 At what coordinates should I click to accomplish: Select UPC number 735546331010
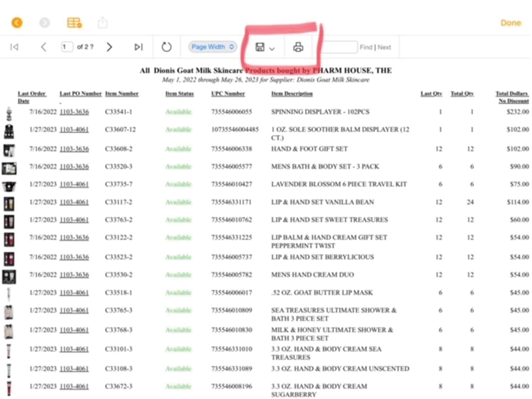(x=232, y=349)
